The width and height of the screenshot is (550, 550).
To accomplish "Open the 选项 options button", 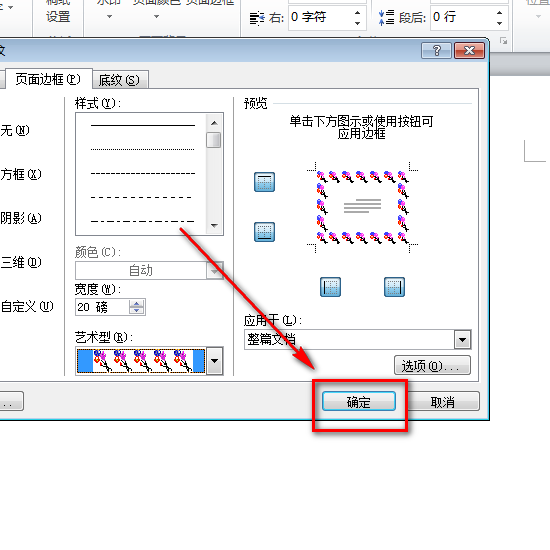I will pyautogui.click(x=432, y=365).
